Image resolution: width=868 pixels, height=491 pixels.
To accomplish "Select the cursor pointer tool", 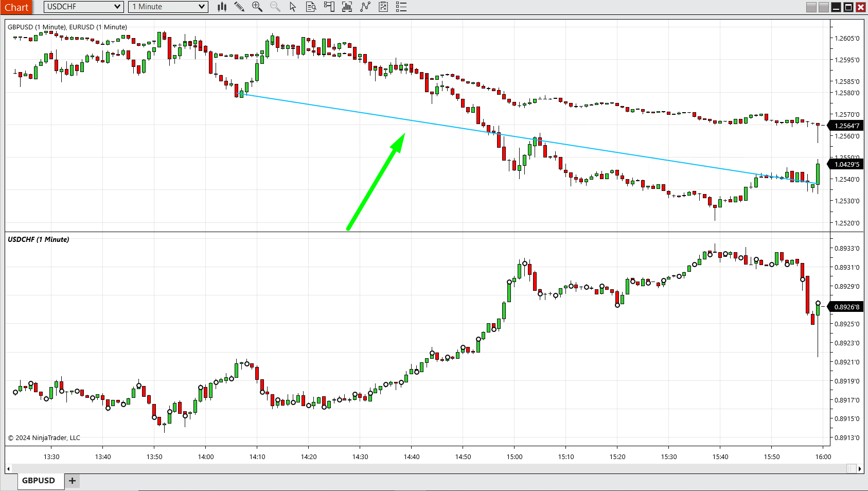I will click(x=293, y=7).
